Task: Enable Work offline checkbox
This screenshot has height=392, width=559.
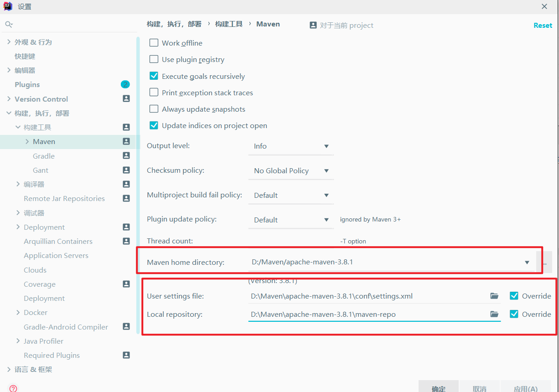Action: (154, 43)
